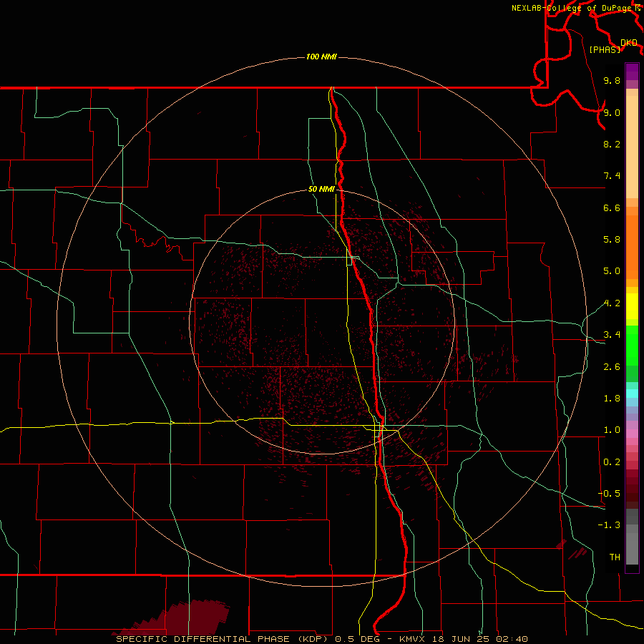Click the [PHAS] legend label
Screen dimensions: 644x644
605,49
